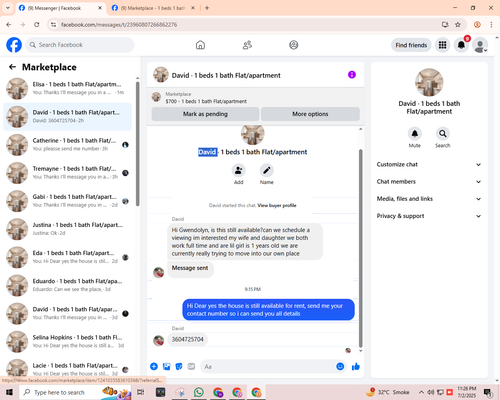
Task: Click the browser address bar URL
Action: tap(119, 25)
